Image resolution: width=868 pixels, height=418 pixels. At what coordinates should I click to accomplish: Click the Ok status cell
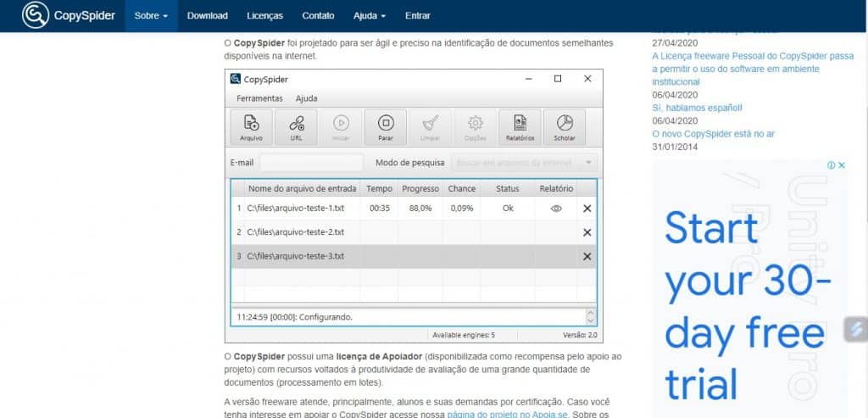[x=508, y=209]
